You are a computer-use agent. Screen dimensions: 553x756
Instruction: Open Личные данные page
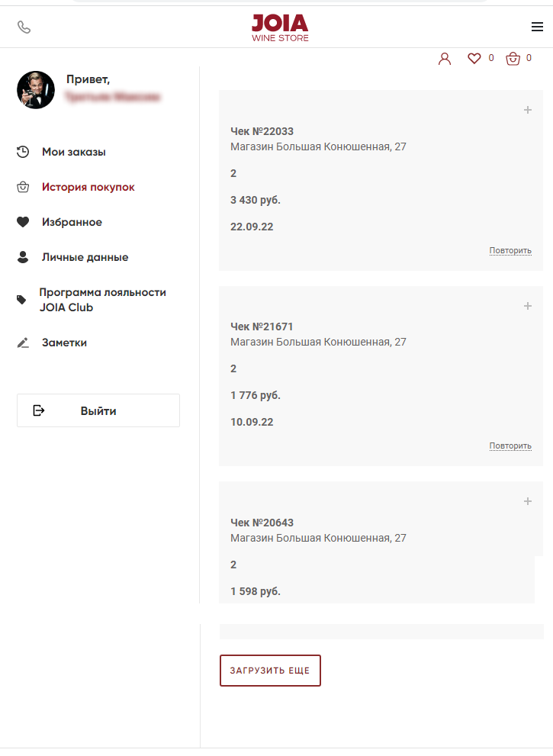click(x=85, y=257)
